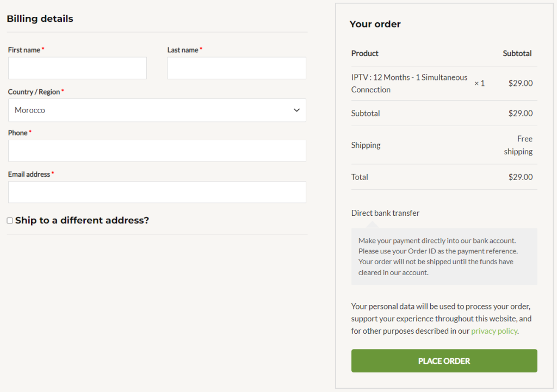This screenshot has height=392, width=557.
Task: Open the Country / Region dropdown showing Morocco
Action: [157, 110]
